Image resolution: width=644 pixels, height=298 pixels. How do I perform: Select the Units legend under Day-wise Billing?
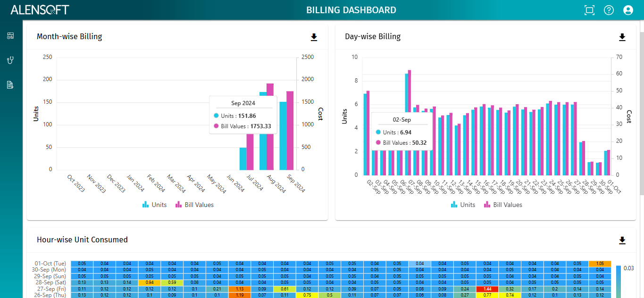pos(463,205)
